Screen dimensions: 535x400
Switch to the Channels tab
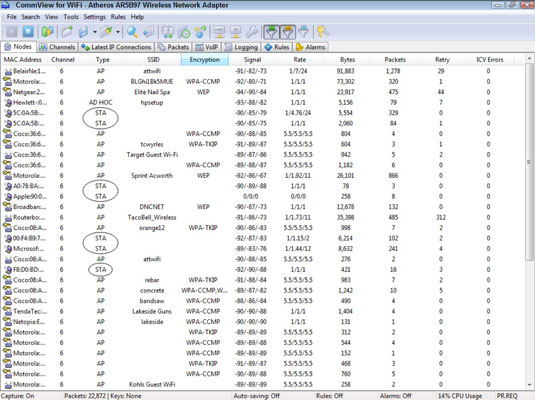(57, 47)
